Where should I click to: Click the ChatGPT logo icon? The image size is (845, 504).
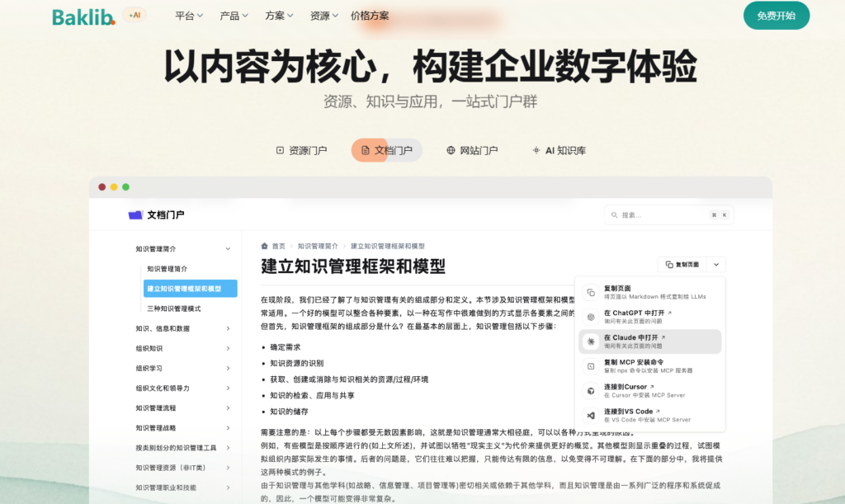591,317
